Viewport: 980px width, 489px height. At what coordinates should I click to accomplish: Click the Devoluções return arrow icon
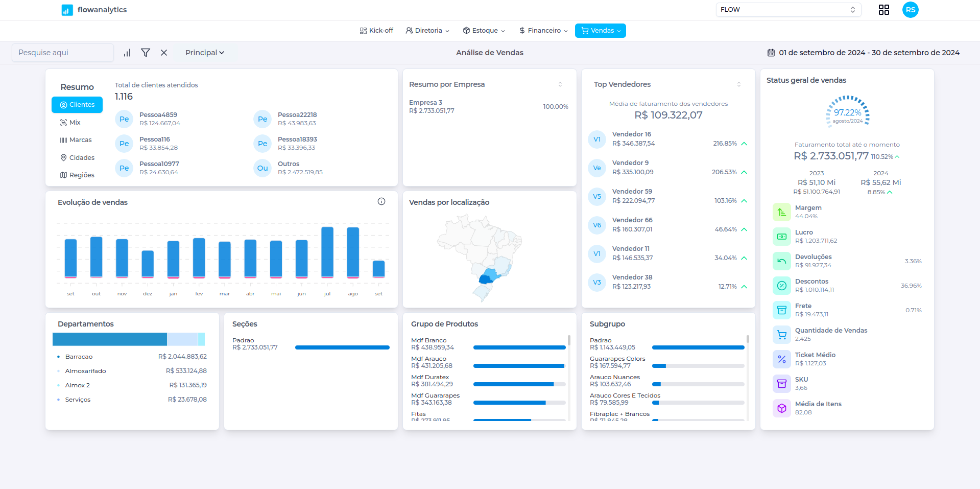tap(782, 261)
